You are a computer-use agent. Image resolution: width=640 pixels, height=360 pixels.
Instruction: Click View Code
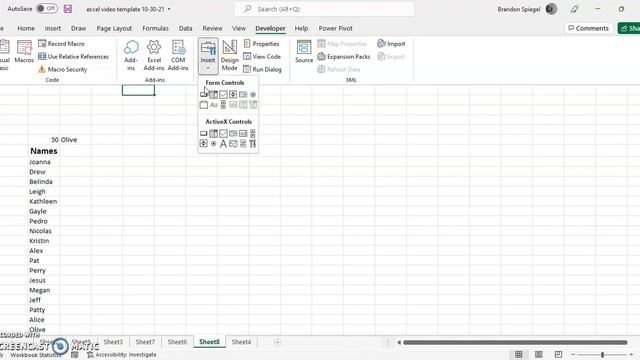(262, 56)
